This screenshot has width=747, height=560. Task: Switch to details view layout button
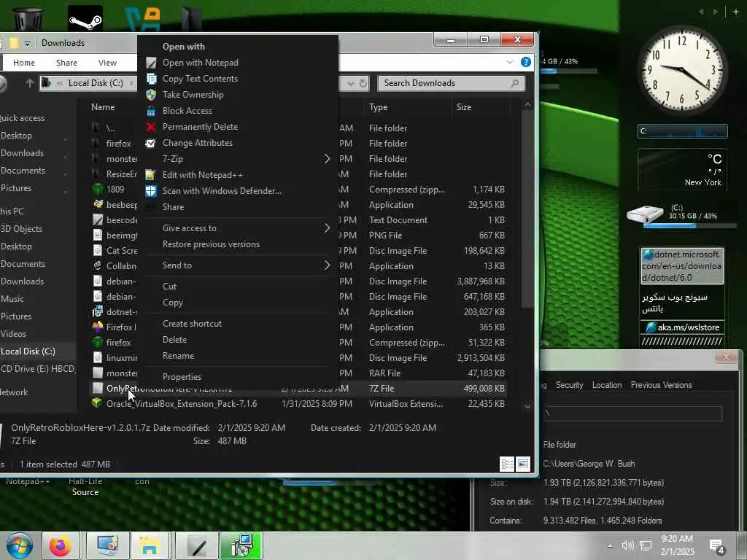coord(508,463)
